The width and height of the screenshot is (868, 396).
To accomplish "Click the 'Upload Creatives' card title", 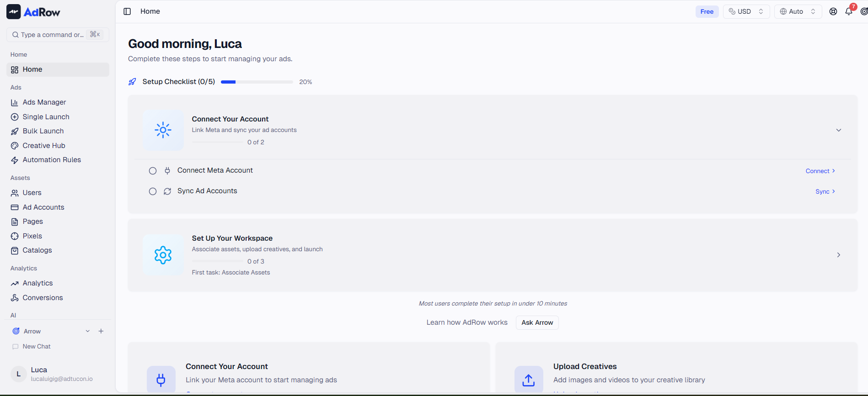I will tap(585, 367).
